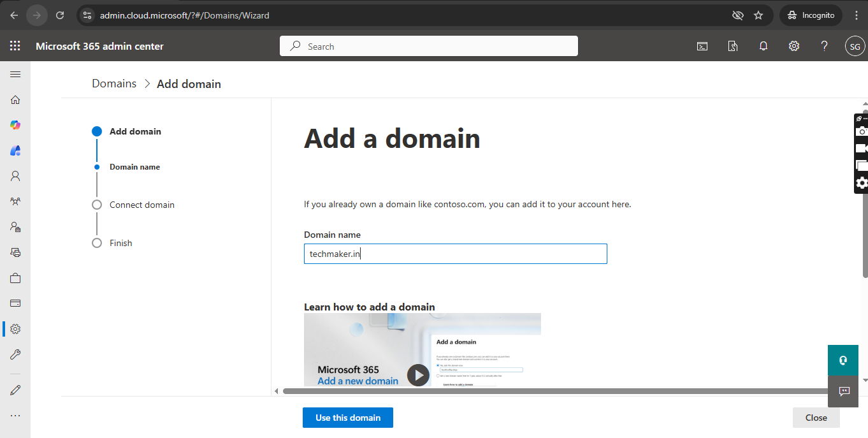Open the Users person icon in the sidebar
The image size is (868, 438).
click(15, 176)
